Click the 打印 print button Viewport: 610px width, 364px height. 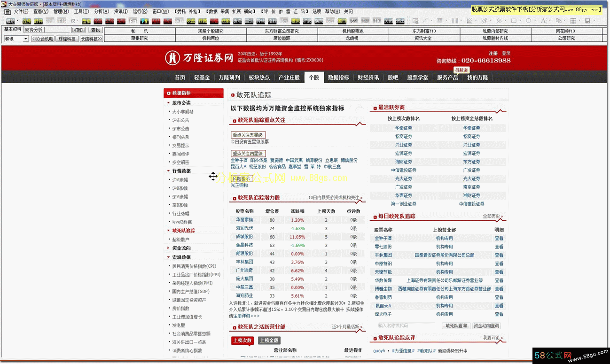tap(78, 30)
